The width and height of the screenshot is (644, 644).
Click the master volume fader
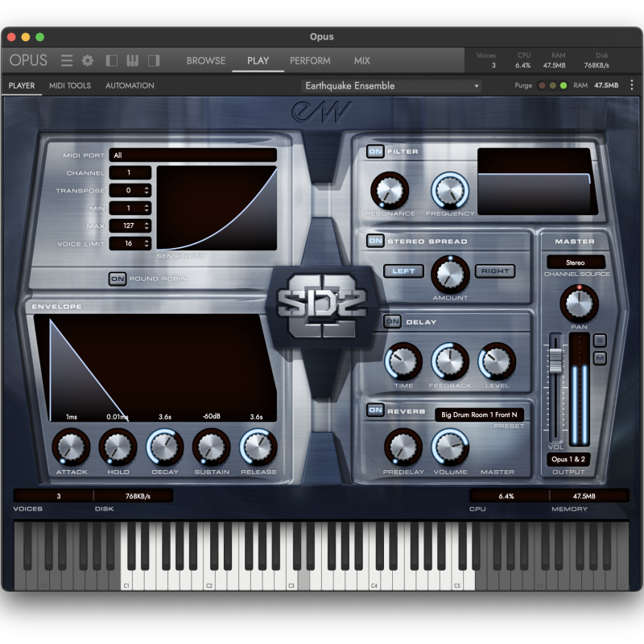pos(555,360)
